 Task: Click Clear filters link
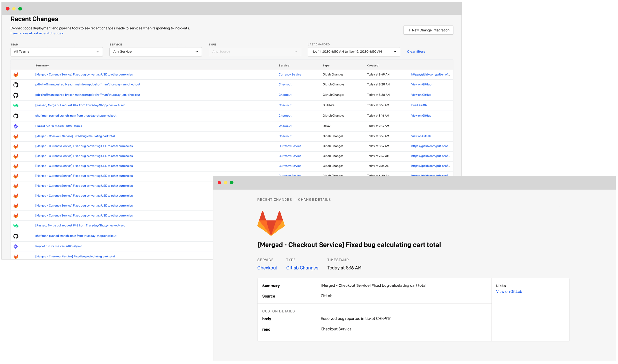[x=416, y=52]
